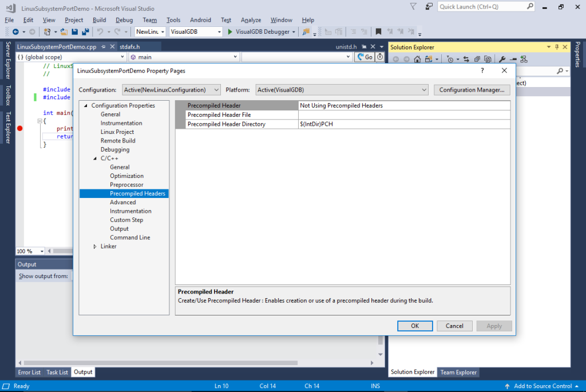
Task: Click the Precompiled Header File value field
Action: 404,115
